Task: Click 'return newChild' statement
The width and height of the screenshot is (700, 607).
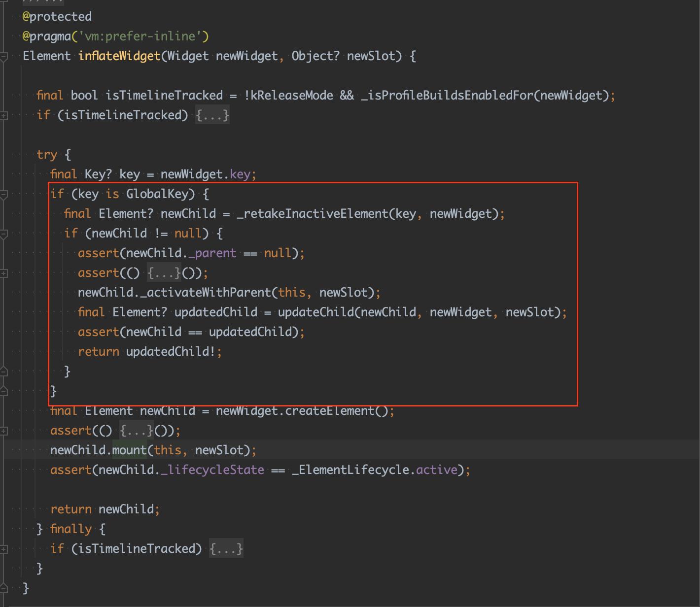Action: click(105, 509)
